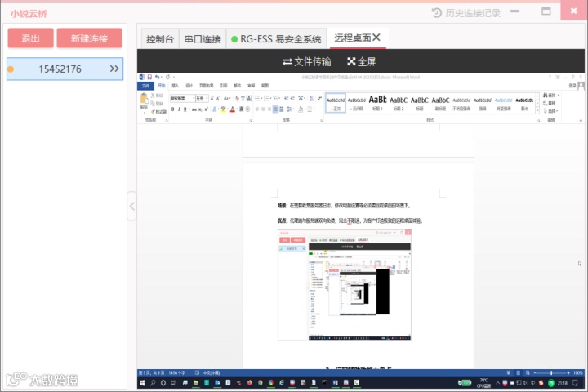Click the text highlight color icon

tap(224, 109)
